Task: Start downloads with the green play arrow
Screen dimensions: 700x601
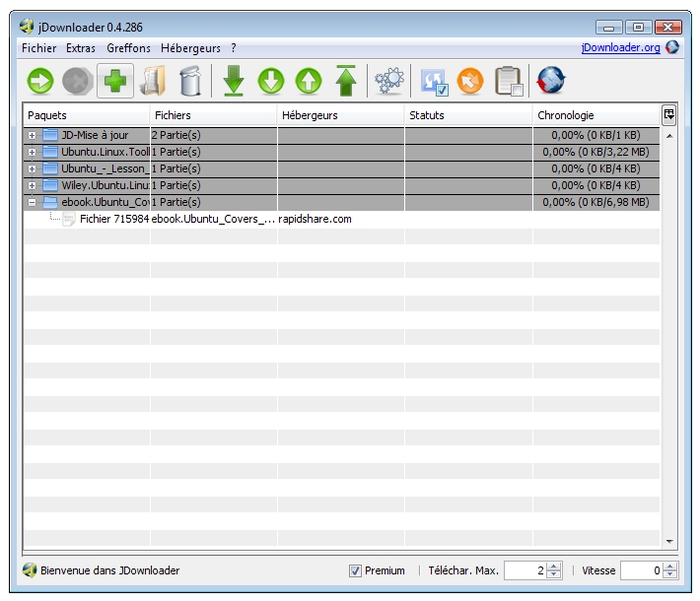Action: (x=40, y=81)
